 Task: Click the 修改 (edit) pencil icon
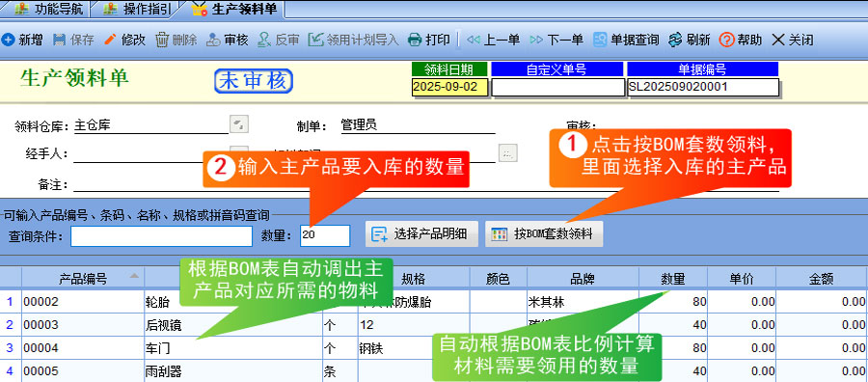111,40
